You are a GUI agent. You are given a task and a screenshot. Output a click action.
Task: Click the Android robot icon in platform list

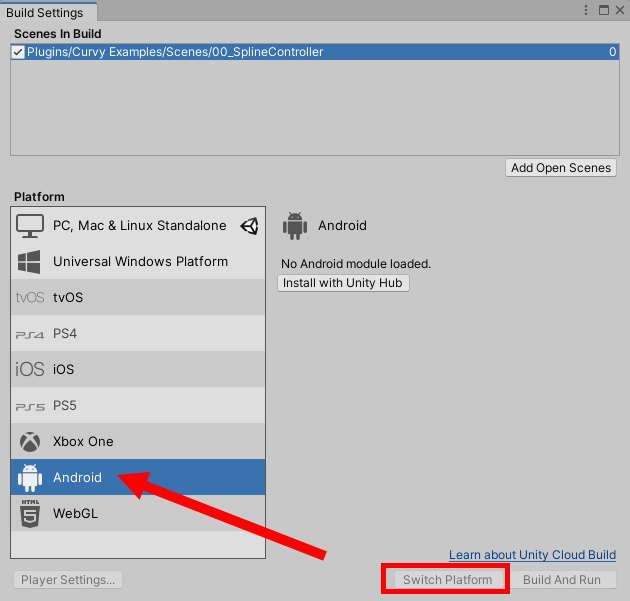pyautogui.click(x=30, y=478)
